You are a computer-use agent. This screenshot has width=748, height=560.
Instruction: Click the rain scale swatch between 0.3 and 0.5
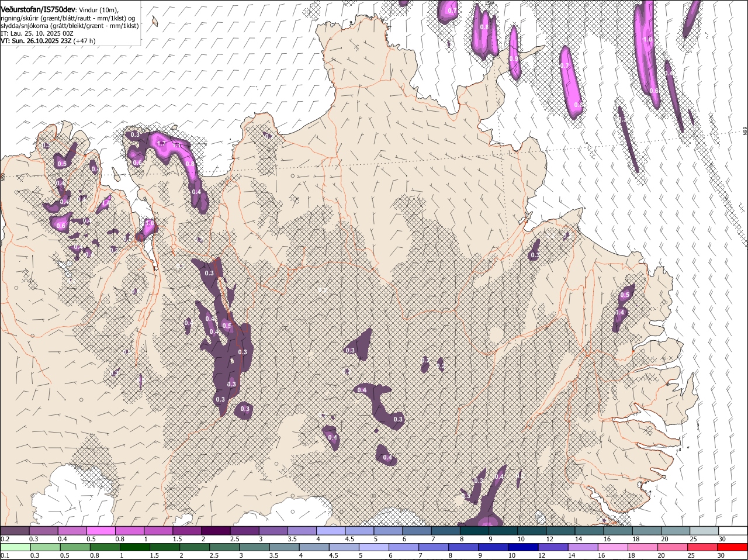[46, 547]
